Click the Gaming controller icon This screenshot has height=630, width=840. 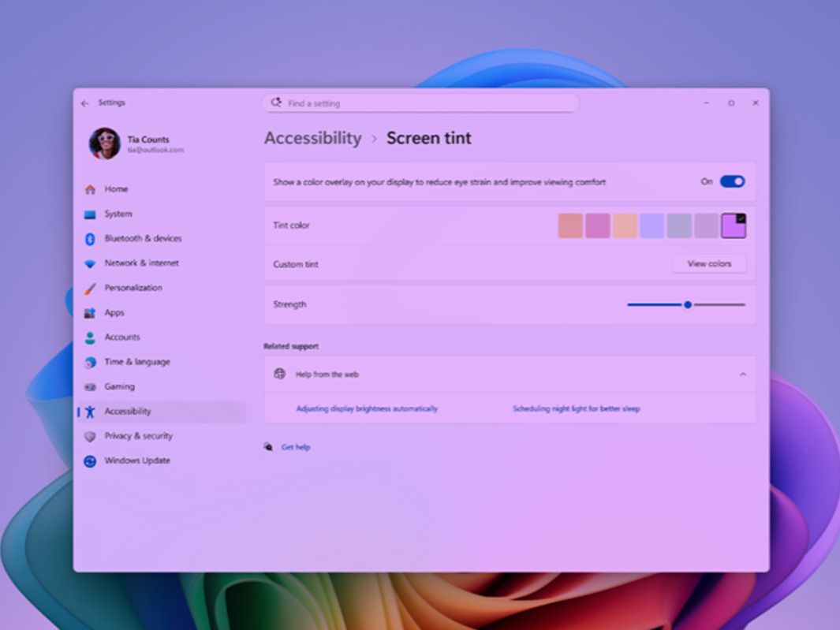(90, 387)
